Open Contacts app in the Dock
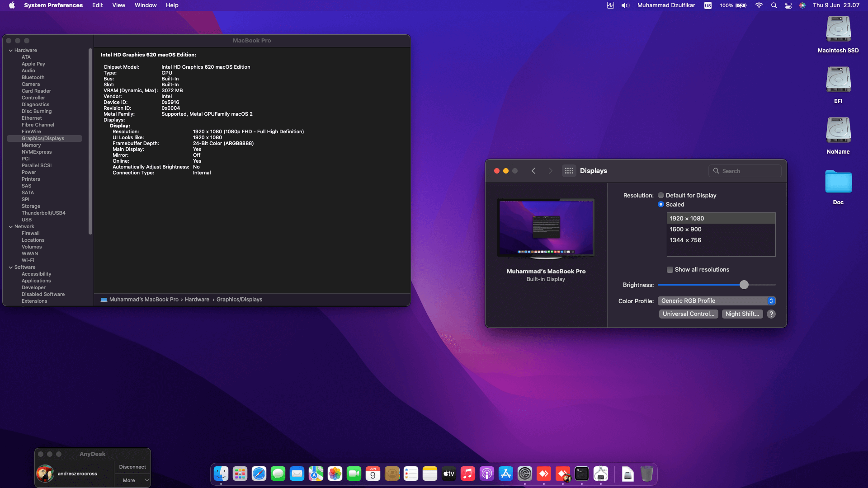 click(x=392, y=474)
